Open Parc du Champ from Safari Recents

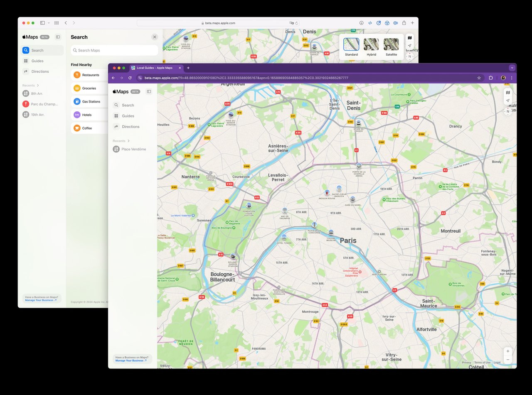pyautogui.click(x=40, y=104)
